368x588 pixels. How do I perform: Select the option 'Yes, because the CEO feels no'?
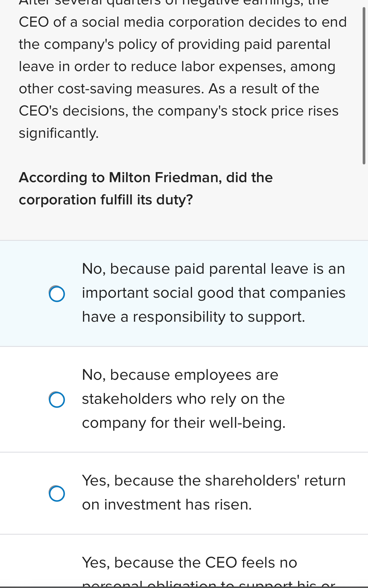pos(189,563)
